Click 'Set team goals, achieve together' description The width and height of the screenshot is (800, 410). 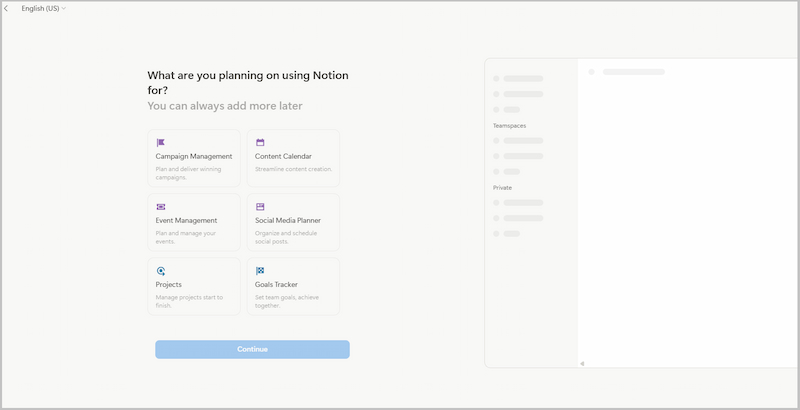click(x=287, y=301)
